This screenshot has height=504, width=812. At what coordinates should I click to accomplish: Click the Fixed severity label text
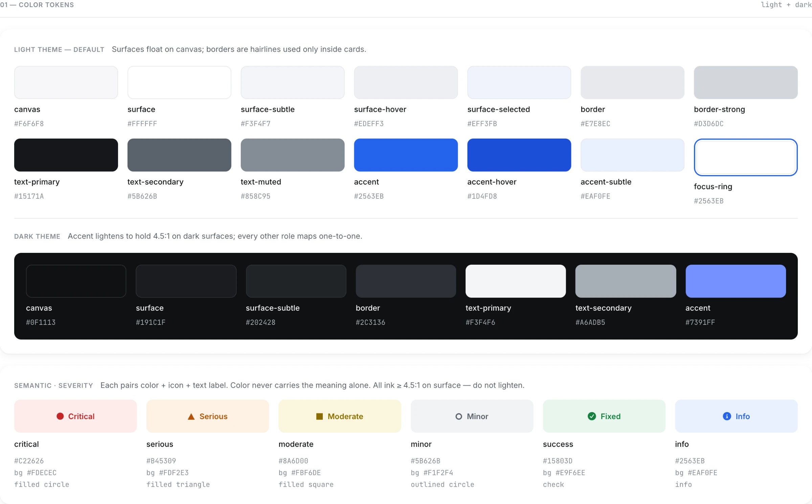click(x=611, y=416)
